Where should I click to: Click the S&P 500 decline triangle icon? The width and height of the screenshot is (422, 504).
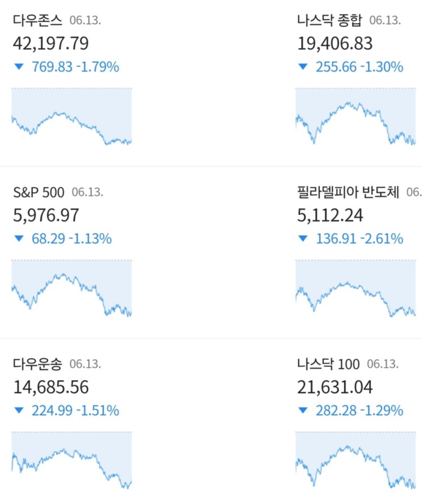pyautogui.click(x=19, y=239)
